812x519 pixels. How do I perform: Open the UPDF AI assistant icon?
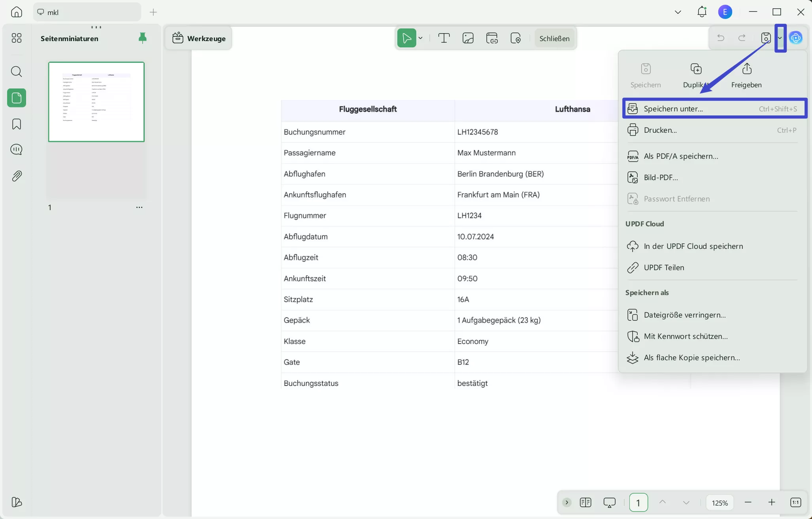click(795, 38)
